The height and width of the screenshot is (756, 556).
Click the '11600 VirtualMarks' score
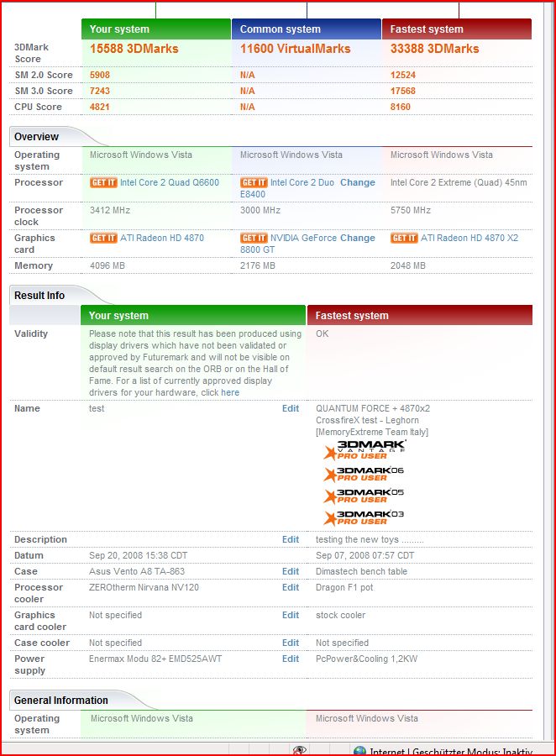click(x=295, y=49)
